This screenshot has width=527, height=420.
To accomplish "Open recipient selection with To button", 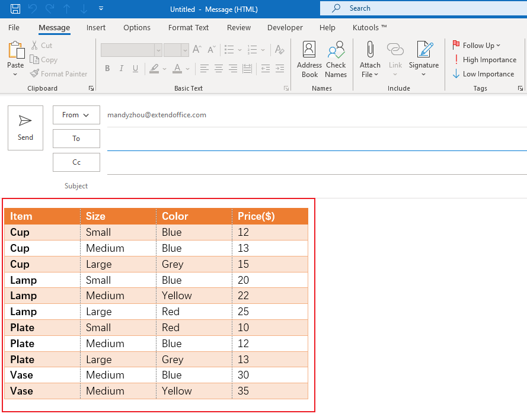I will (x=76, y=138).
